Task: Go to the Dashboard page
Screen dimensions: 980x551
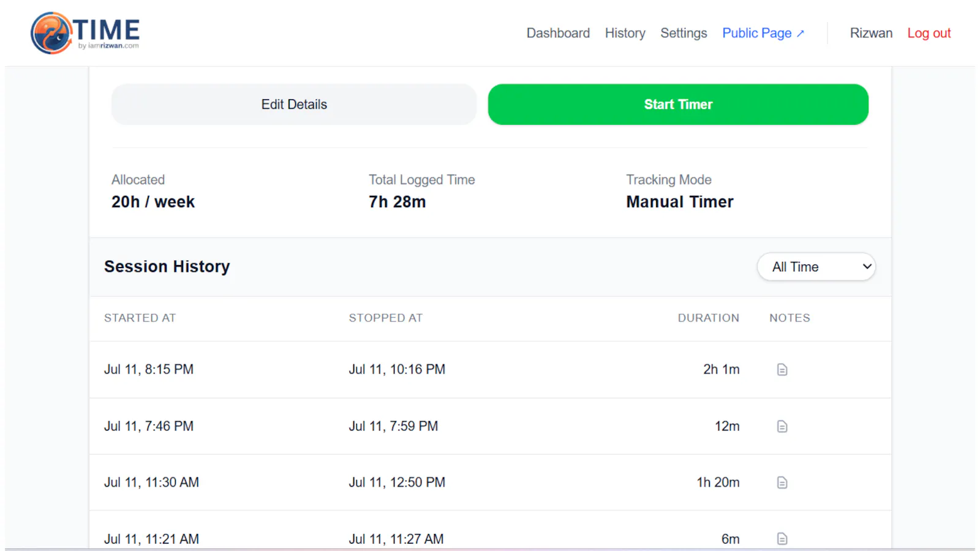Action: click(x=558, y=33)
